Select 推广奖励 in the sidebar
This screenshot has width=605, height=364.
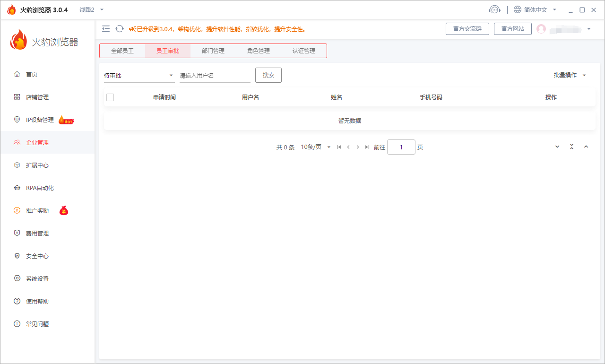[38, 210]
